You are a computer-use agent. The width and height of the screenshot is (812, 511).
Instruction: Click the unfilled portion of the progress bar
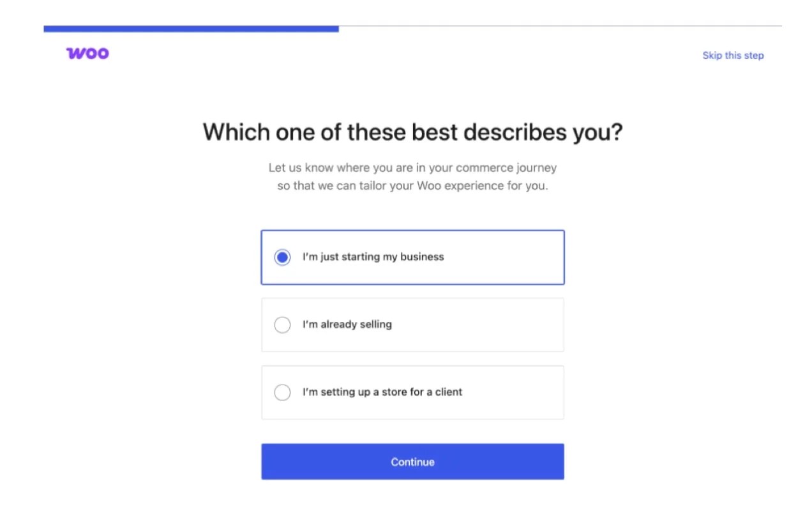[x=562, y=27]
